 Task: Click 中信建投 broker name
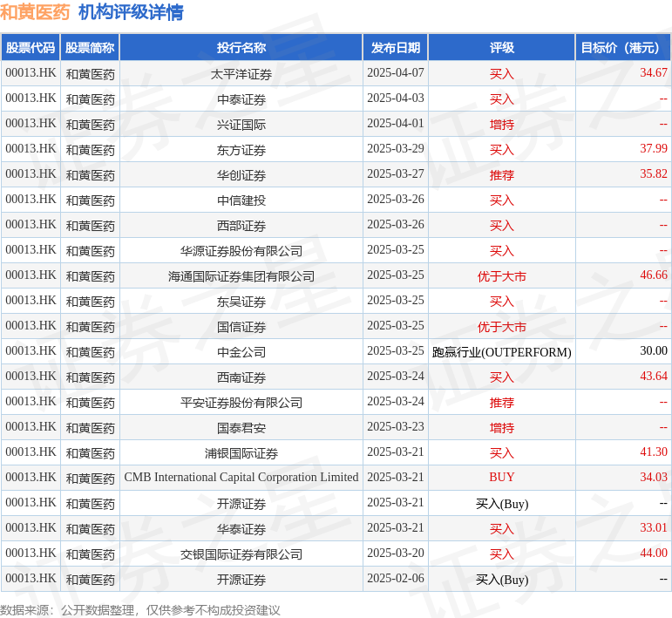241,200
